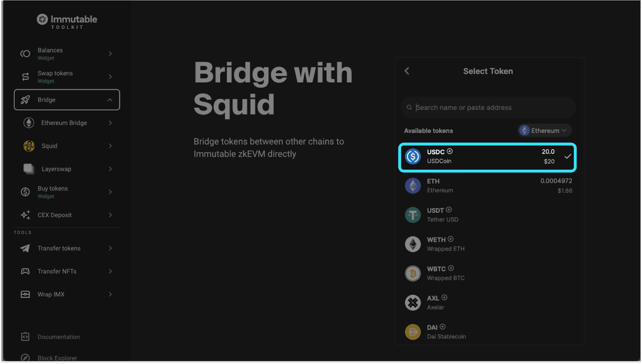
Task: Open the Documentation menu item
Action: pos(59,337)
